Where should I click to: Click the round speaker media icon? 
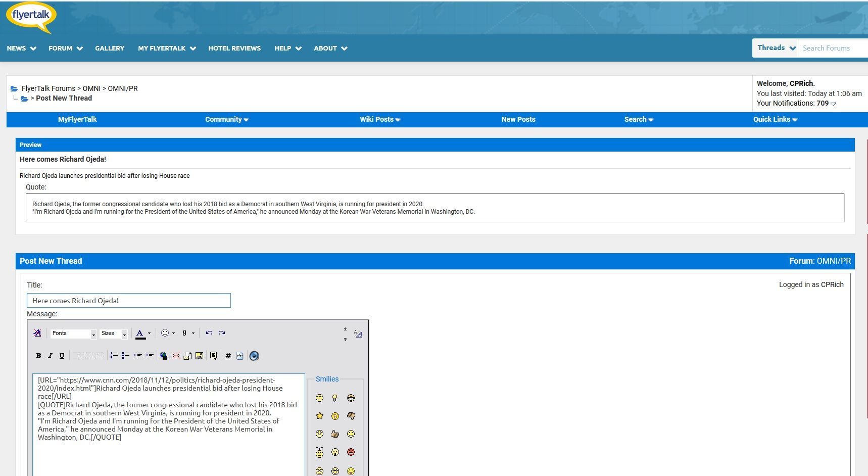tap(254, 356)
